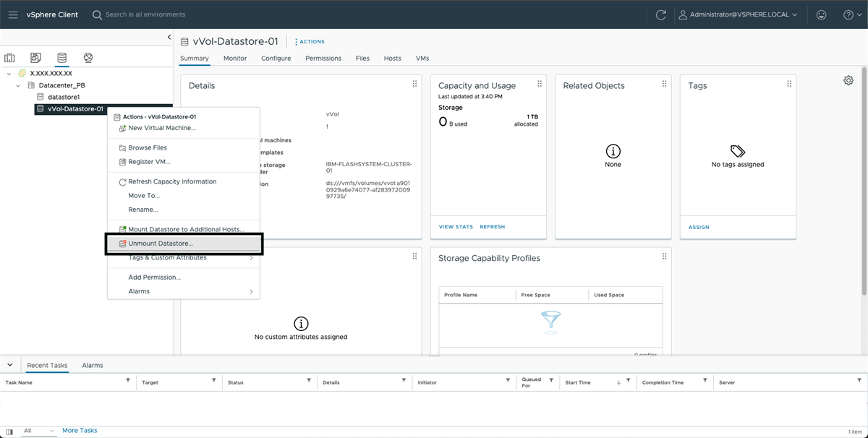Open the summary layout settings gear
Viewport: 868px width, 438px height.
pos(848,80)
